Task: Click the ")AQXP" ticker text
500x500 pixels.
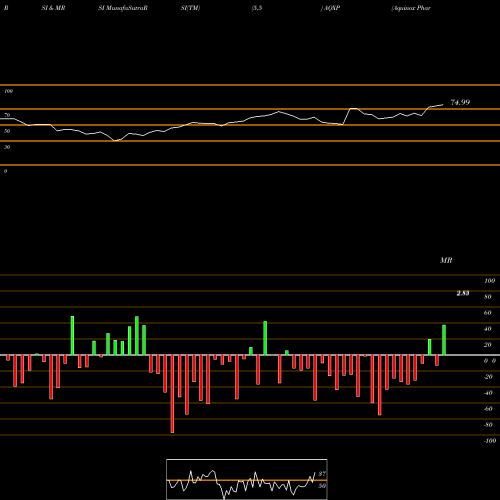Action: tap(330, 8)
